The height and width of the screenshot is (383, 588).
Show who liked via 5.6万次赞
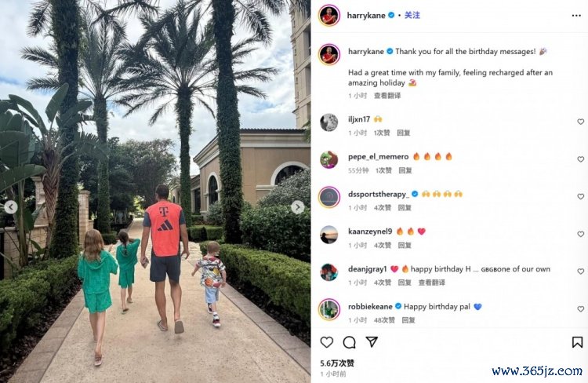point(337,363)
